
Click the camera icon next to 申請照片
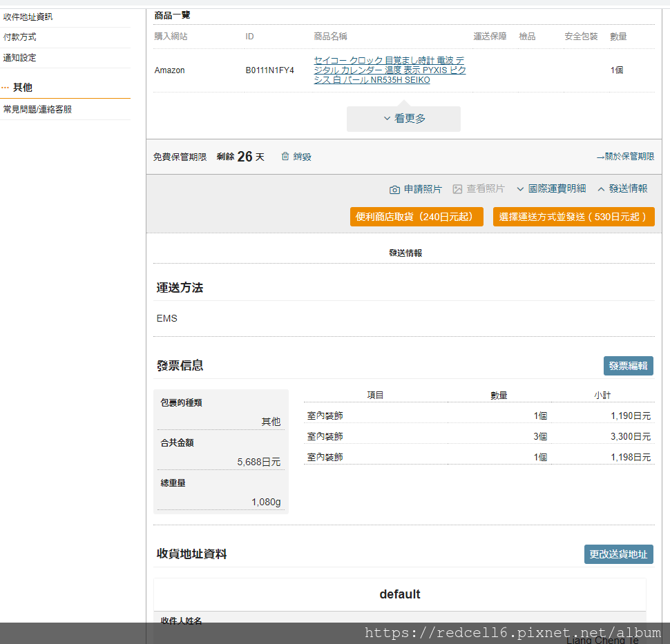click(x=394, y=190)
